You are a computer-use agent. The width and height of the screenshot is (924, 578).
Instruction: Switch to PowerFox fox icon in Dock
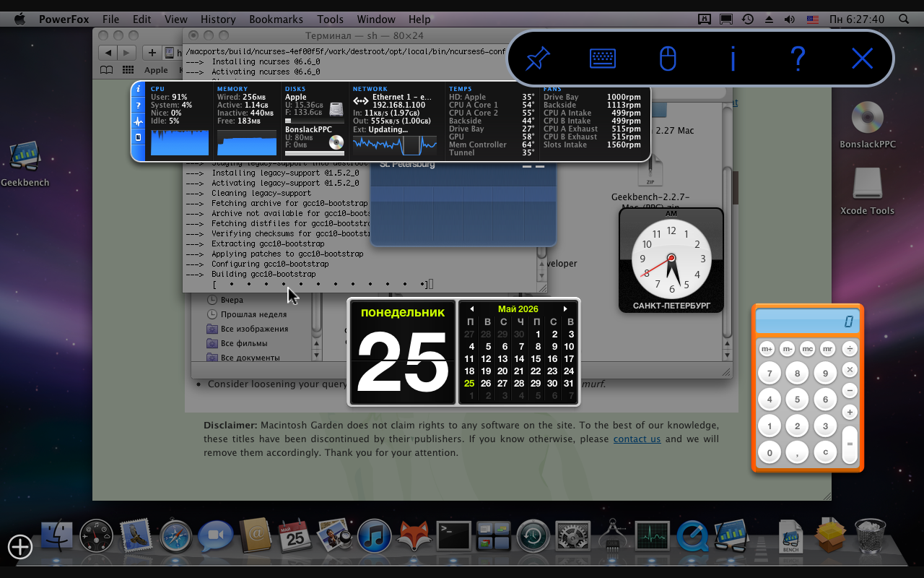(x=414, y=538)
